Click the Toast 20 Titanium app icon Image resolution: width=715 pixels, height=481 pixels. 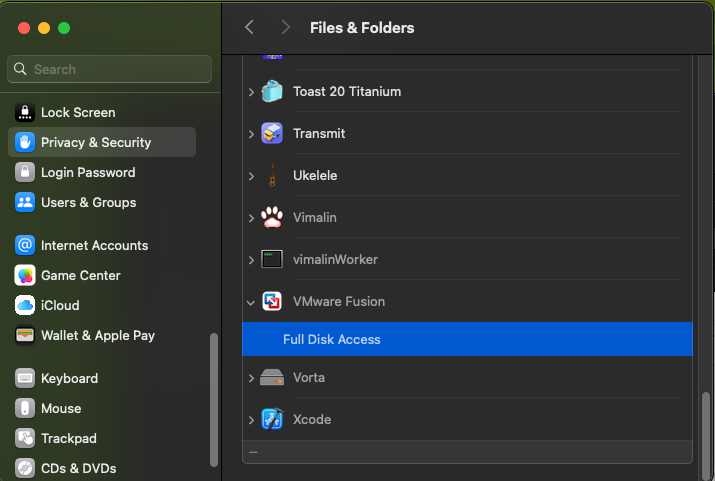[x=272, y=91]
